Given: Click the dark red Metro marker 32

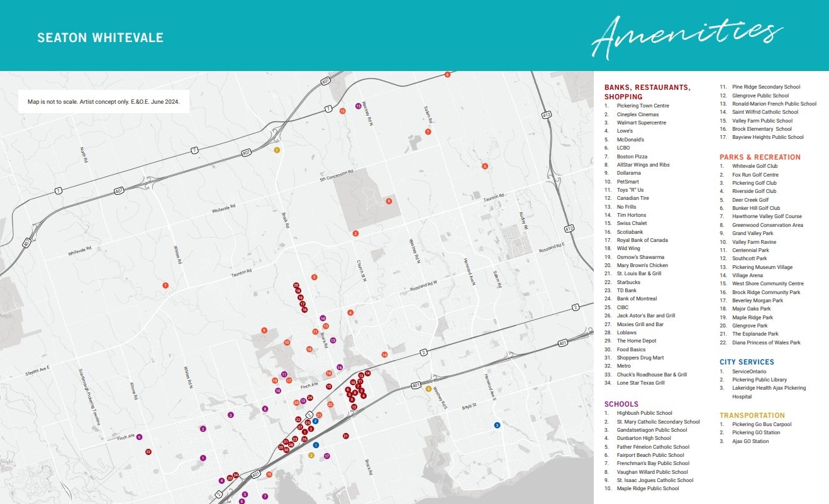Looking at the screenshot, I should pyautogui.click(x=148, y=452).
